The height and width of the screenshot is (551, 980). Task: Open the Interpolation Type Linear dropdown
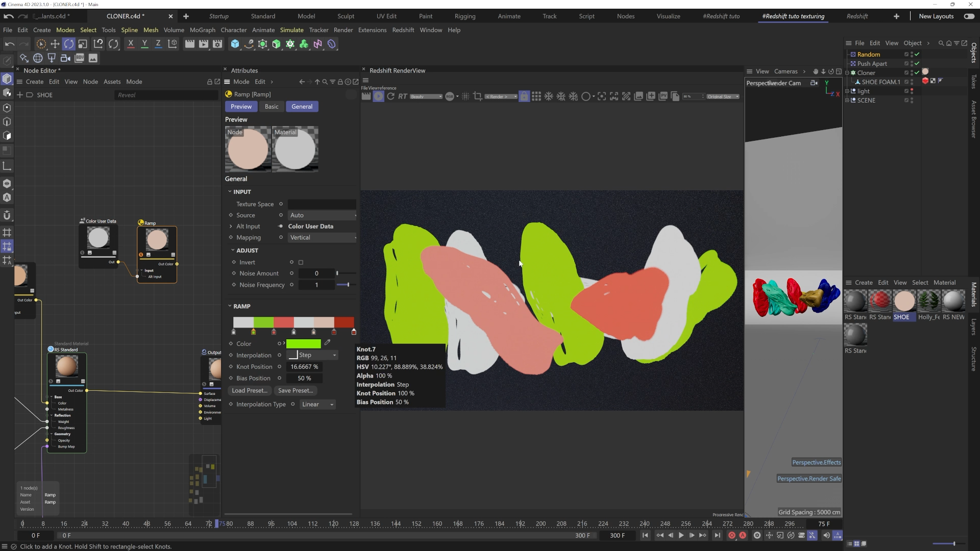(317, 405)
